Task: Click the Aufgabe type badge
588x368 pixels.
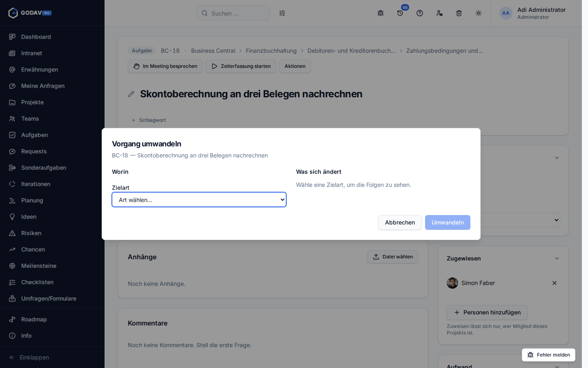Action: [x=142, y=51]
